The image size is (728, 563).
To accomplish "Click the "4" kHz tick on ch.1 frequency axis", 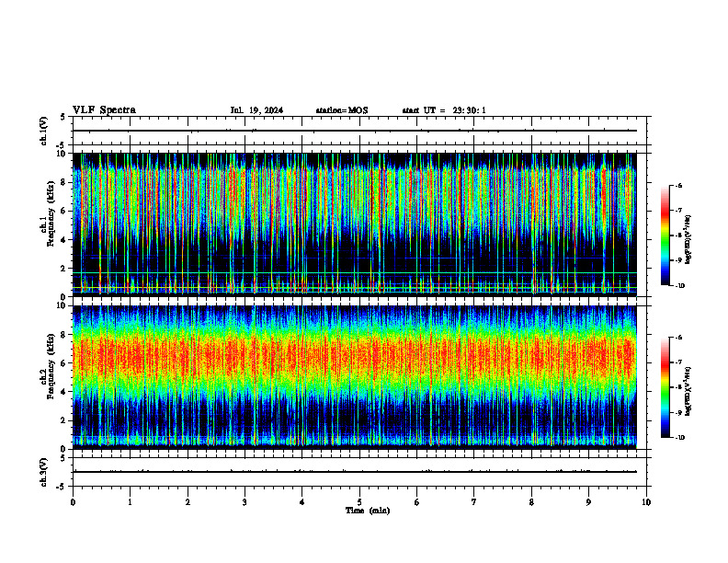I will [65, 240].
